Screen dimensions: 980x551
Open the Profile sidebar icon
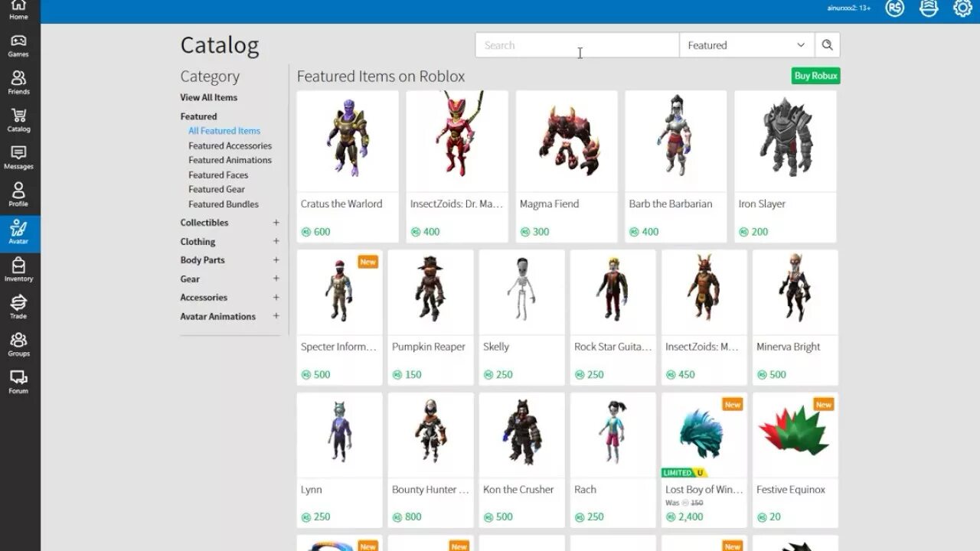(x=18, y=194)
